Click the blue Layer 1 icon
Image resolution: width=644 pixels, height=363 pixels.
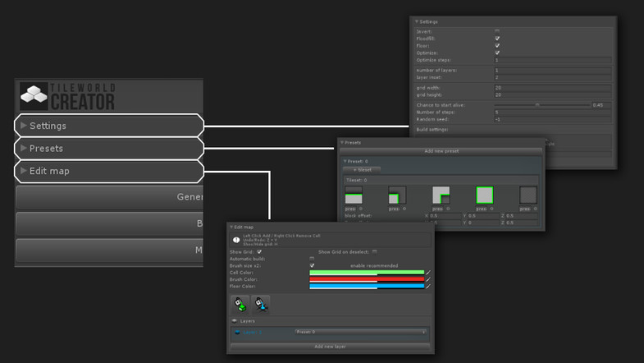click(237, 332)
